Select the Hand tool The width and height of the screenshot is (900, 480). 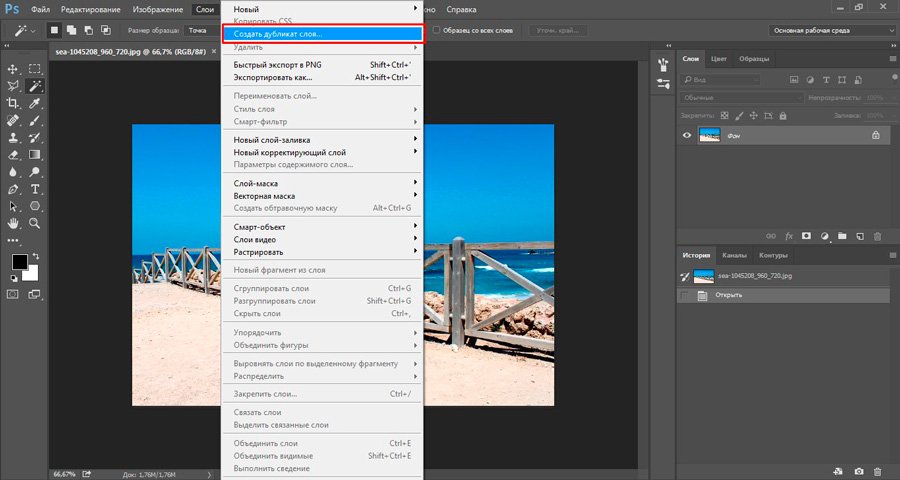pos(14,222)
